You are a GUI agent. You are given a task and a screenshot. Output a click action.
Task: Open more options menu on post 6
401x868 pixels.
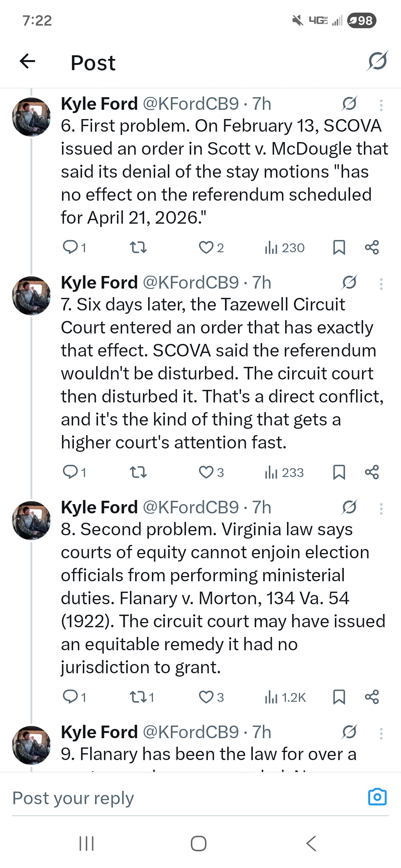[381, 105]
